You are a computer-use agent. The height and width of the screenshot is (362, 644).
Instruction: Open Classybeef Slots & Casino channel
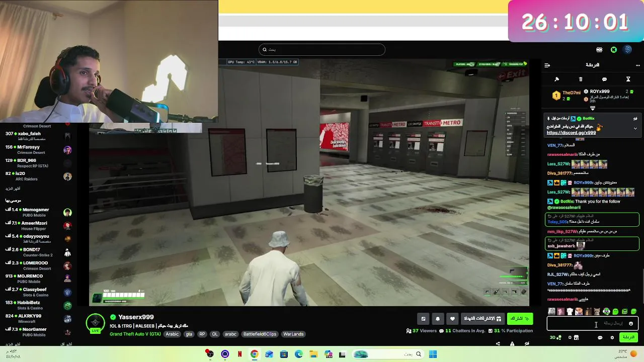point(38,292)
